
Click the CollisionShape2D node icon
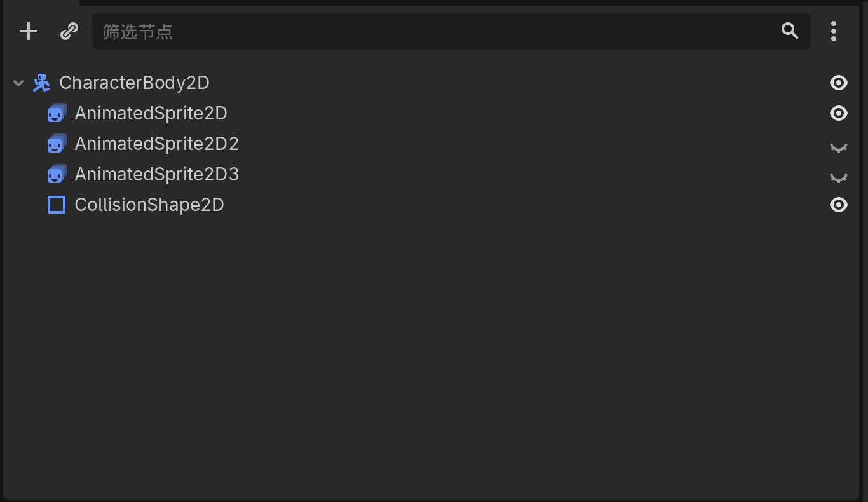click(x=57, y=204)
